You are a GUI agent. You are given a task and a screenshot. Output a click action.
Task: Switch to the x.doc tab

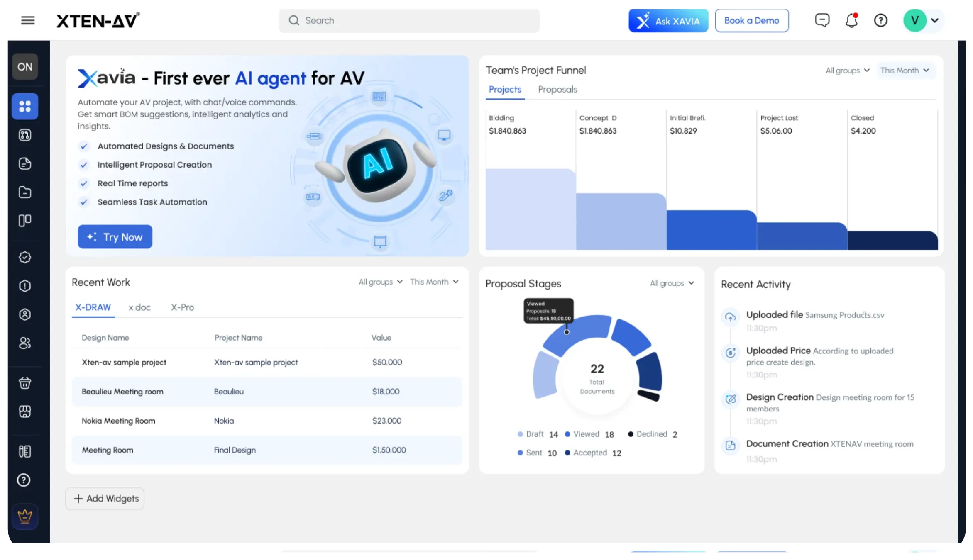[x=139, y=307]
